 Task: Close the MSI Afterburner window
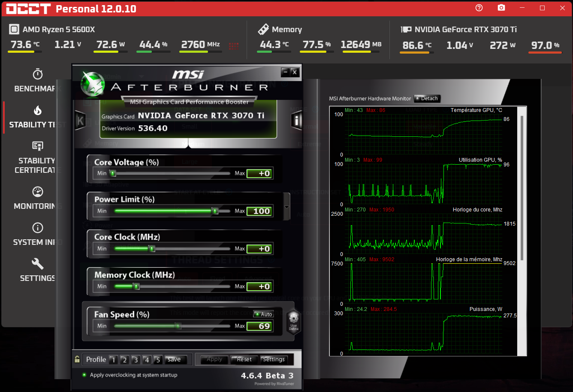294,72
